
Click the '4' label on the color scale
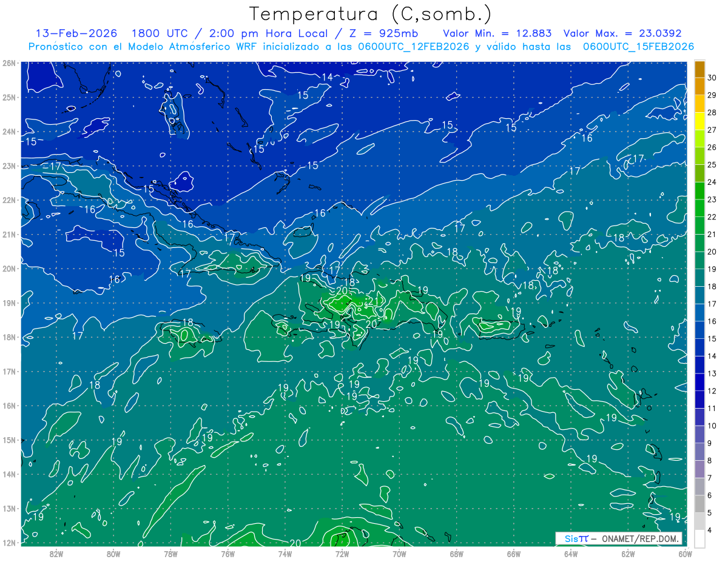(710, 530)
